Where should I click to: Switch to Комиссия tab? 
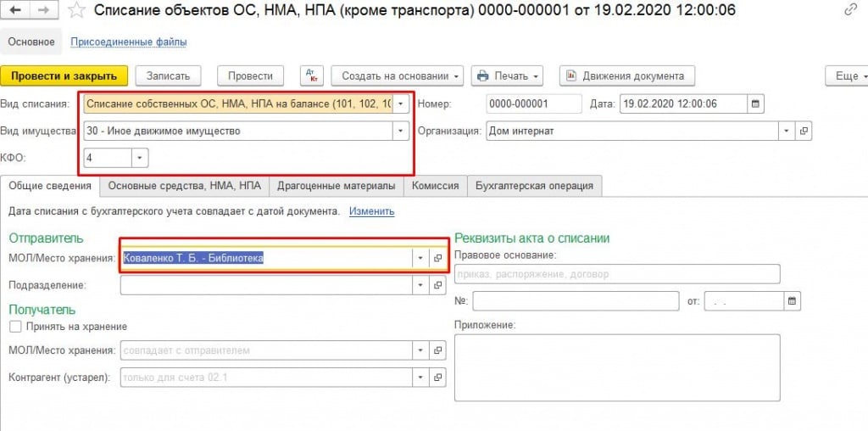coord(436,186)
